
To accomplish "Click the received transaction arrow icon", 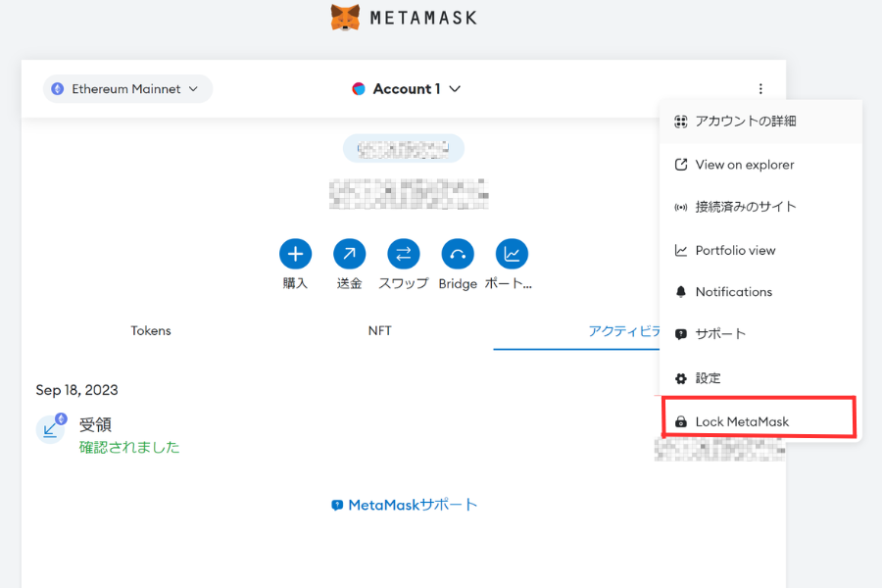I will (x=51, y=428).
